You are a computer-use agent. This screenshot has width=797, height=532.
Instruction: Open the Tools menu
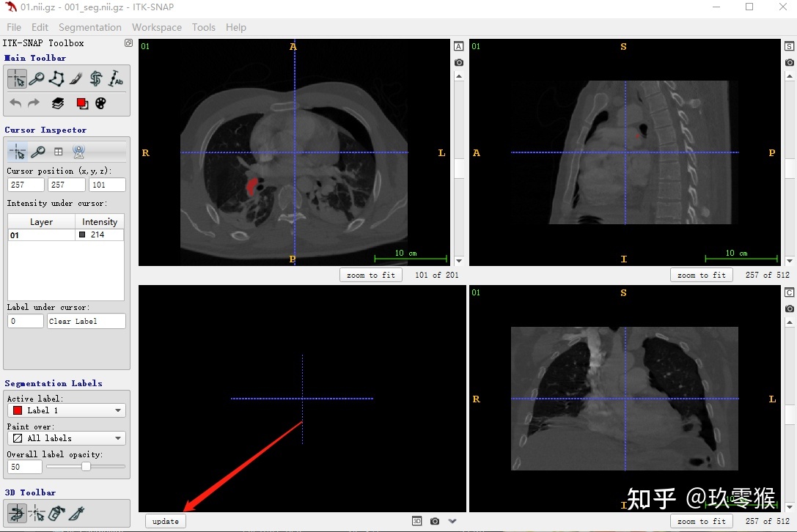203,27
